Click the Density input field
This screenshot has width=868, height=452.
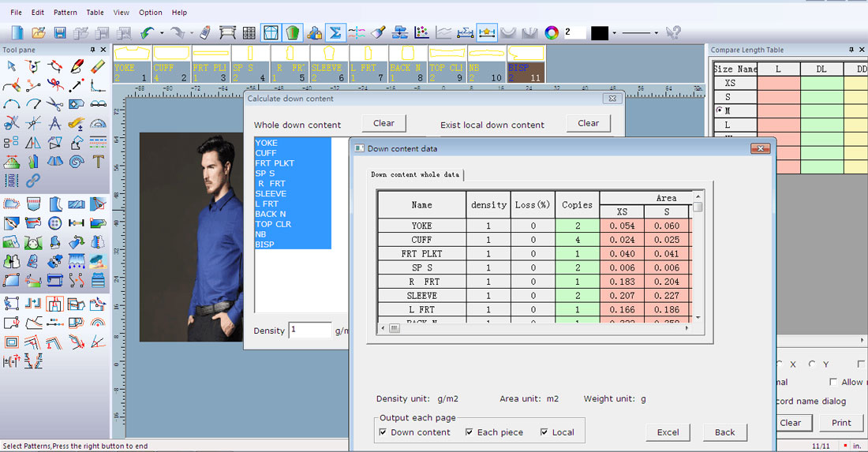pyautogui.click(x=310, y=331)
